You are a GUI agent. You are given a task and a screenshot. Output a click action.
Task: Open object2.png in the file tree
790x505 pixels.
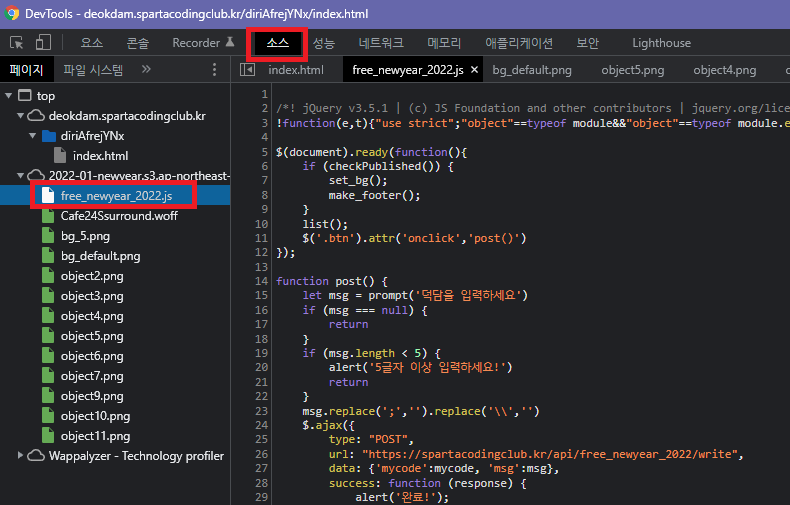(92, 276)
